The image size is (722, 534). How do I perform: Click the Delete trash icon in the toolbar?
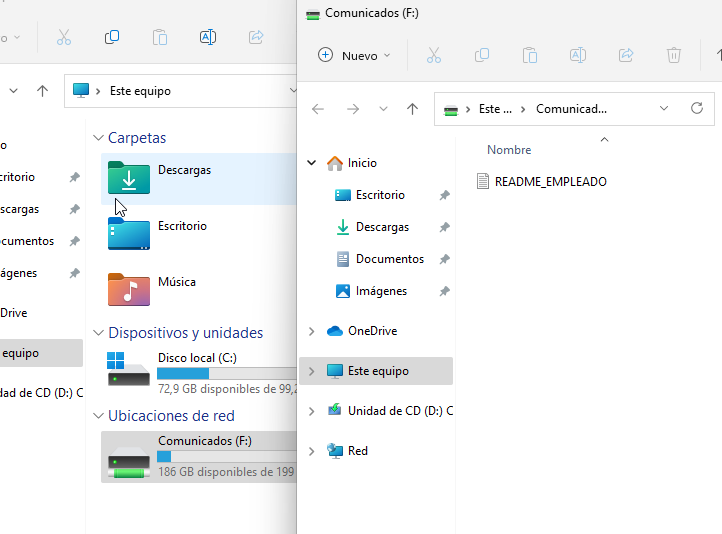(674, 56)
